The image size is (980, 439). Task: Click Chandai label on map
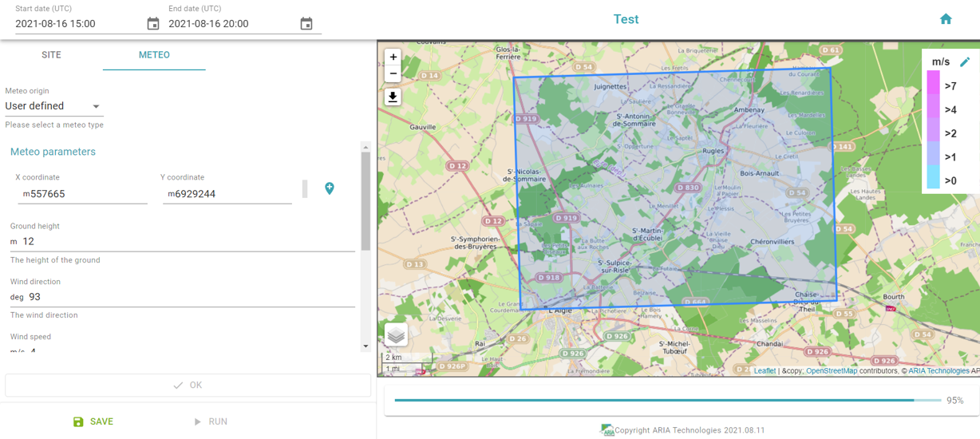(770, 344)
